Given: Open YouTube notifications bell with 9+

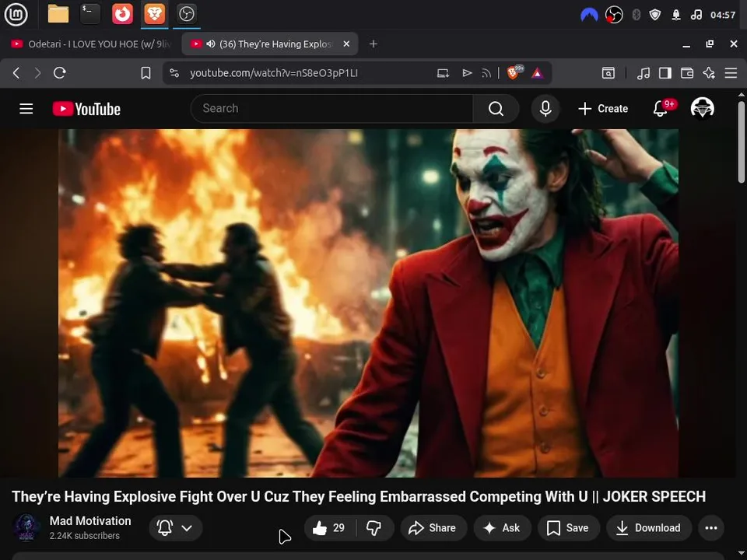Looking at the screenshot, I should click(663, 109).
